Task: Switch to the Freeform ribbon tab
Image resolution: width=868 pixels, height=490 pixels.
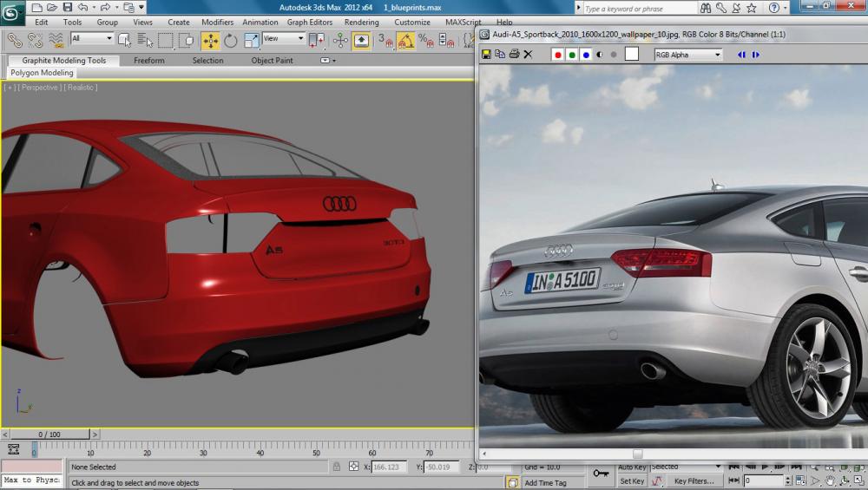Action: tap(149, 61)
